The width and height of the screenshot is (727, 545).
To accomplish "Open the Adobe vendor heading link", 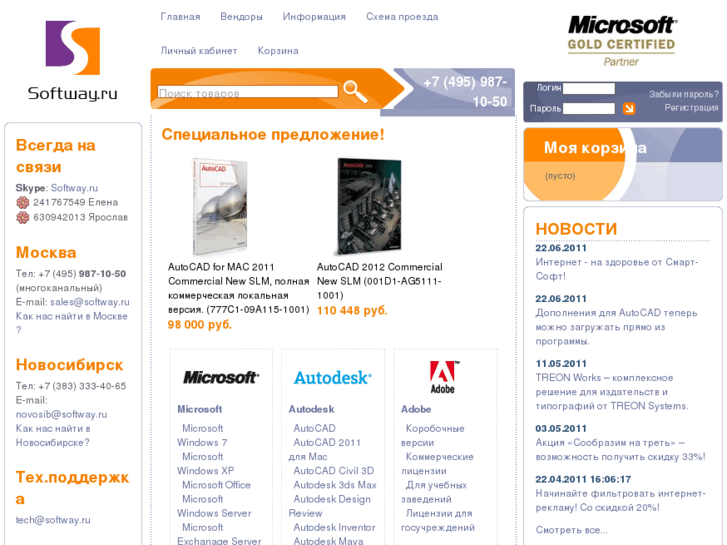I will pos(416,409).
